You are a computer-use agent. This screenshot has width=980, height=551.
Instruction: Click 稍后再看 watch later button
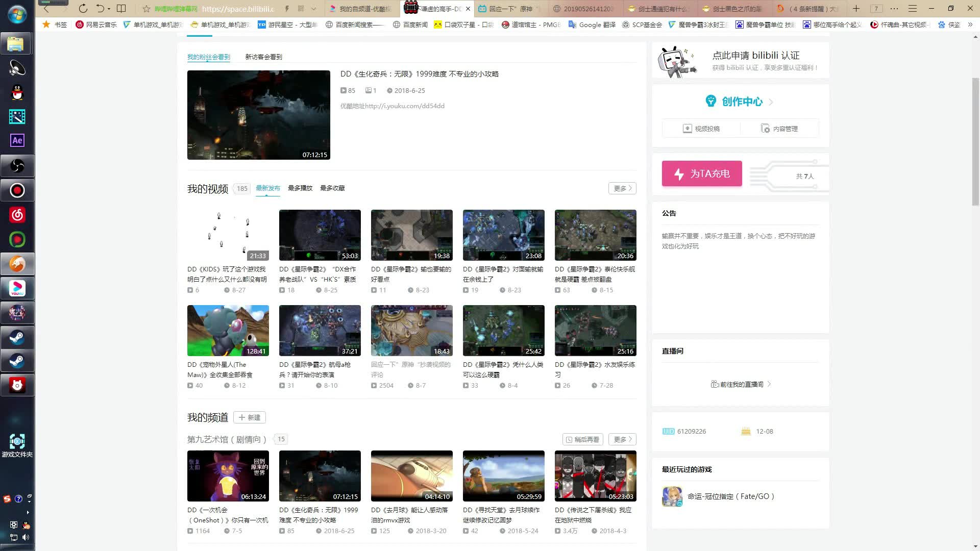tap(583, 439)
